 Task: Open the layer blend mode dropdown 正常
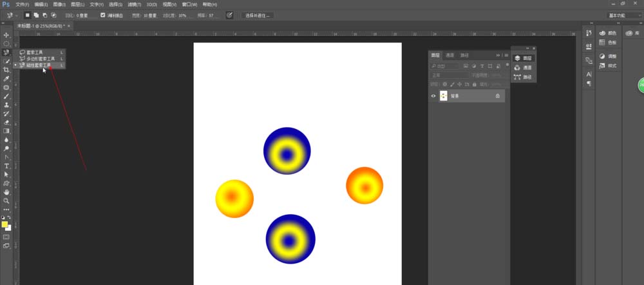pyautogui.click(x=451, y=75)
